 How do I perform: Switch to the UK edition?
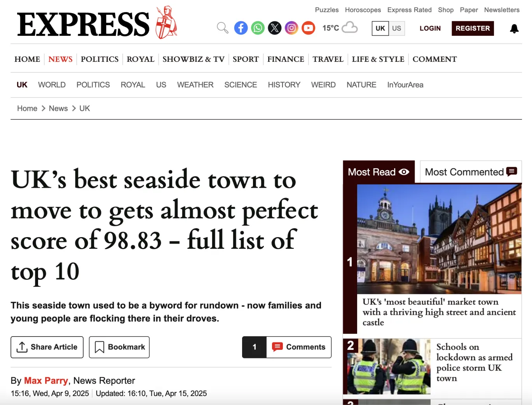[380, 28]
